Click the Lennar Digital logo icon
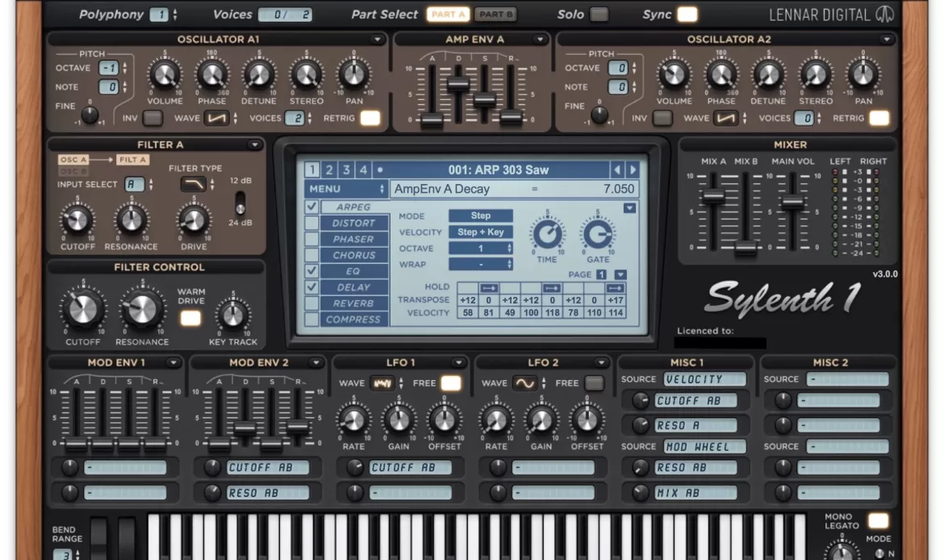The width and height of the screenshot is (944, 560). coord(884,15)
